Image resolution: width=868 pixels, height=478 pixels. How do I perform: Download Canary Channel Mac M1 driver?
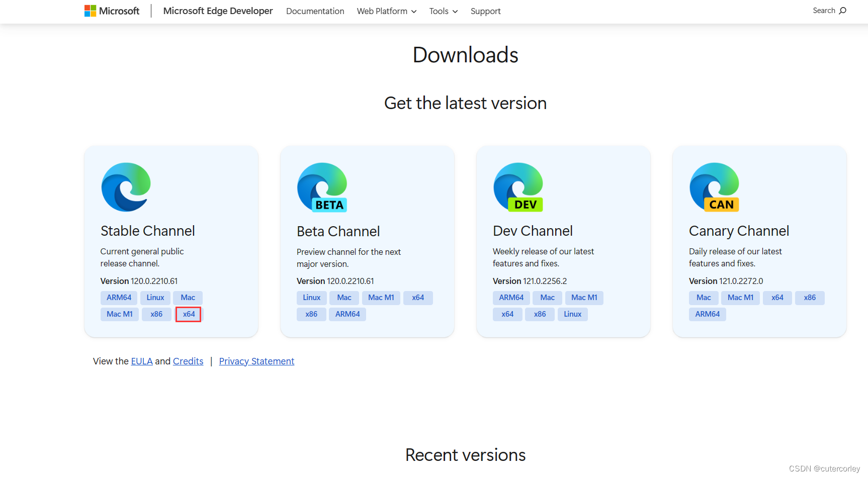[741, 298]
